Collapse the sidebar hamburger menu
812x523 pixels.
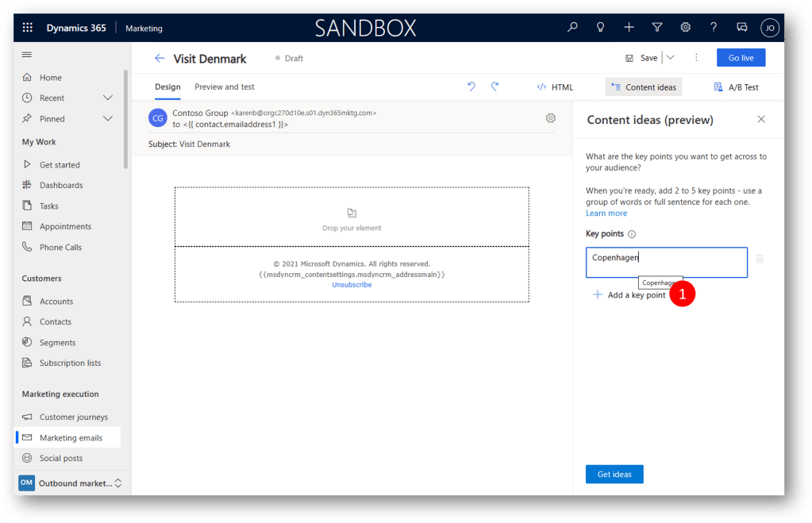(27, 55)
